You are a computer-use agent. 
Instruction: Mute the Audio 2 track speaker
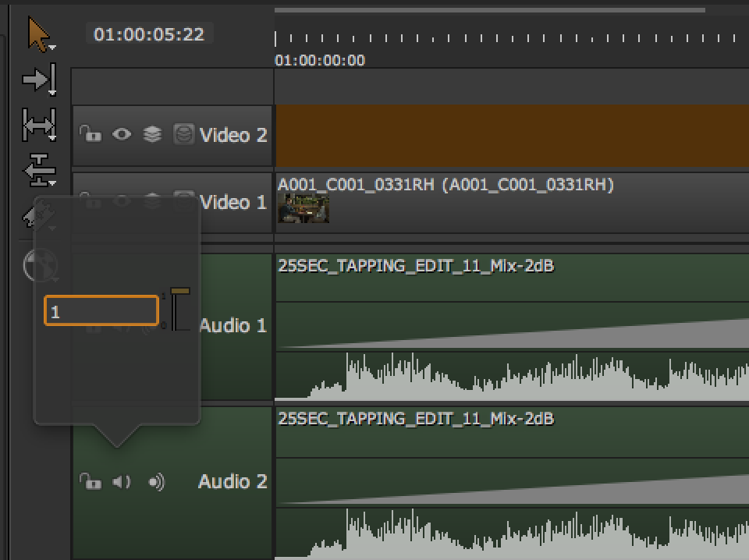pos(121,481)
